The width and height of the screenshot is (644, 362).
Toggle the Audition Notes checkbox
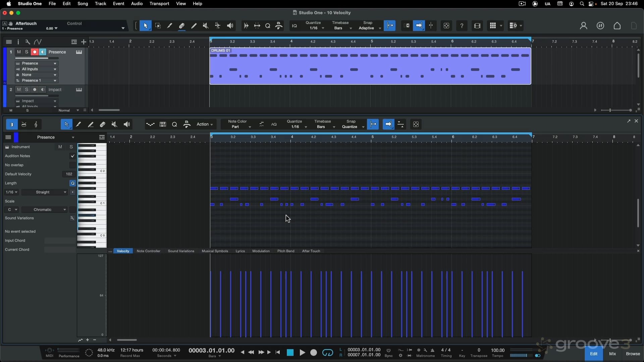point(72,156)
